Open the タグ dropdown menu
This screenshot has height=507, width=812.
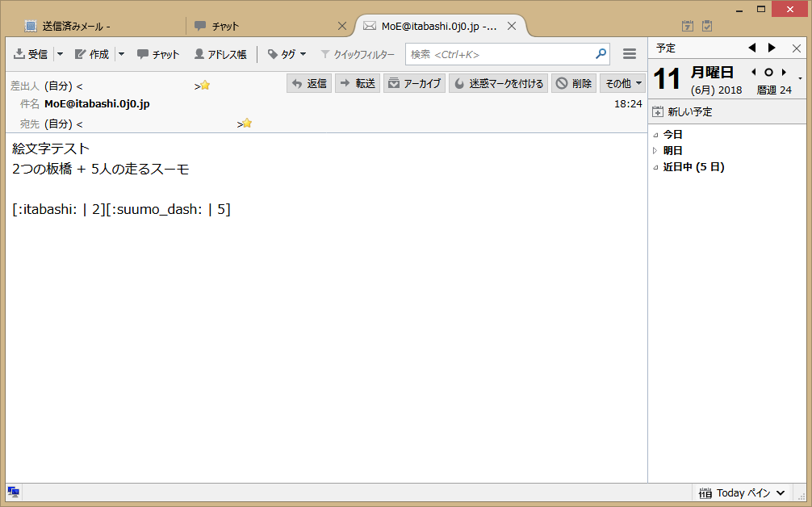coord(287,54)
